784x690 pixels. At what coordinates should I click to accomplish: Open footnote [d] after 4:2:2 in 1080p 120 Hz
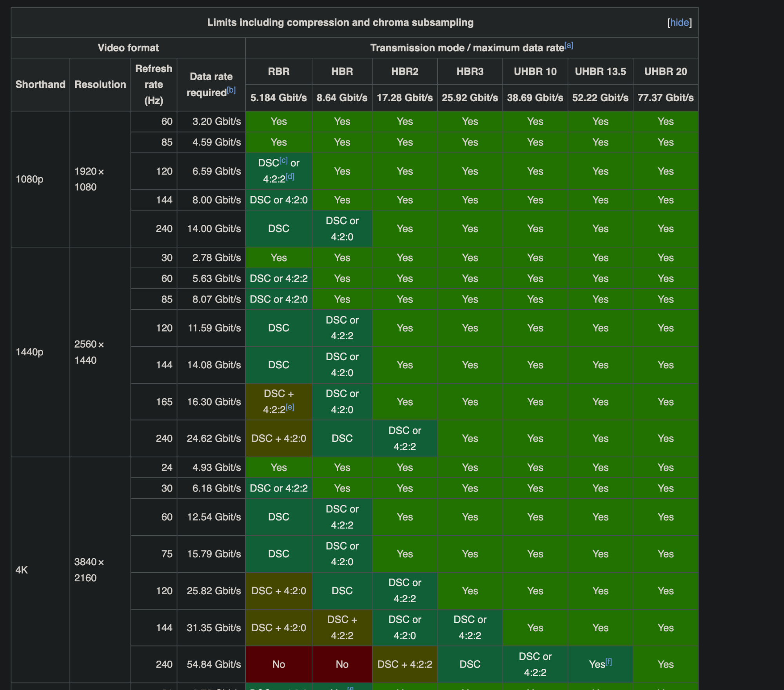pyautogui.click(x=290, y=177)
